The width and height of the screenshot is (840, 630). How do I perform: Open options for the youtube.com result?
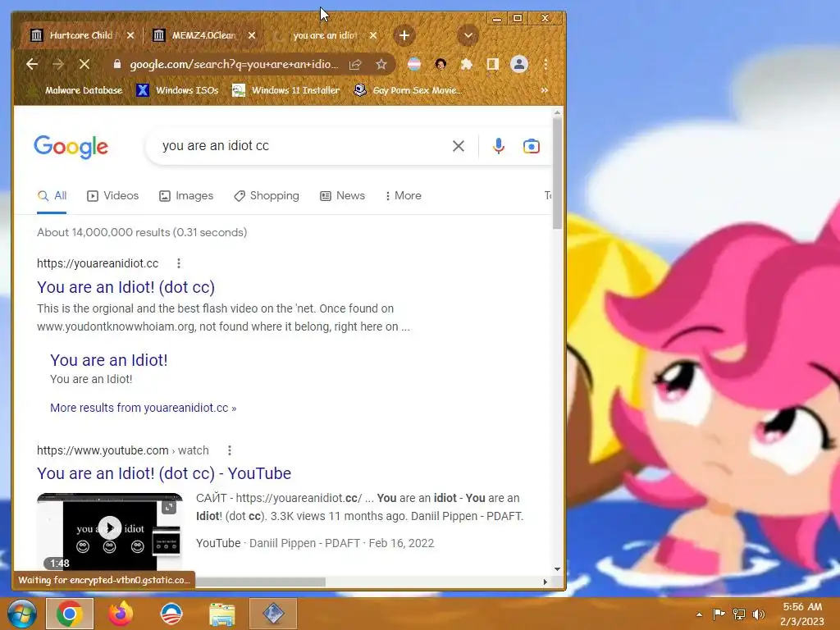click(x=230, y=450)
